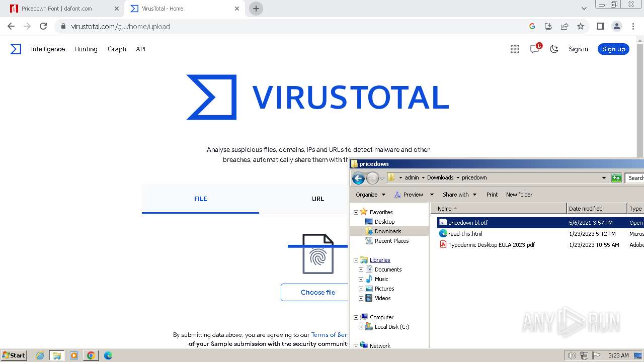Click New folder in Explorer toolbar

519,195
